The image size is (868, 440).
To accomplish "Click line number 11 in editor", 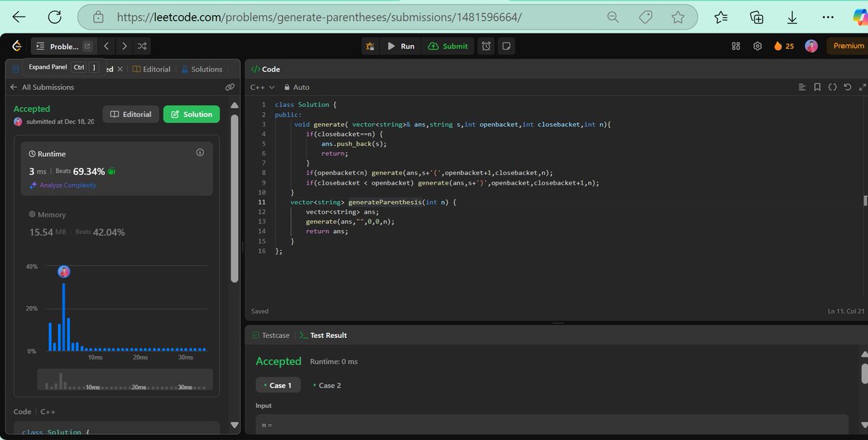I will pyautogui.click(x=262, y=203).
